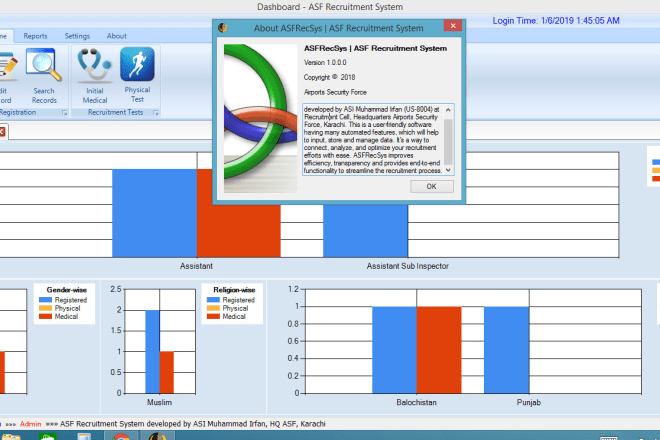Close the About ASFRecSys dialog
The image size is (660, 440).
pos(453,26)
